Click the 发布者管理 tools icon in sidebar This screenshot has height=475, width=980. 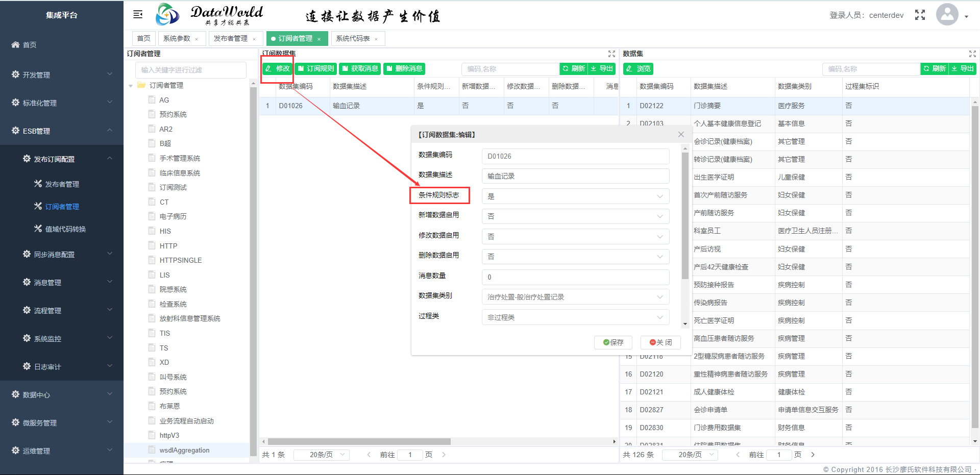38,184
